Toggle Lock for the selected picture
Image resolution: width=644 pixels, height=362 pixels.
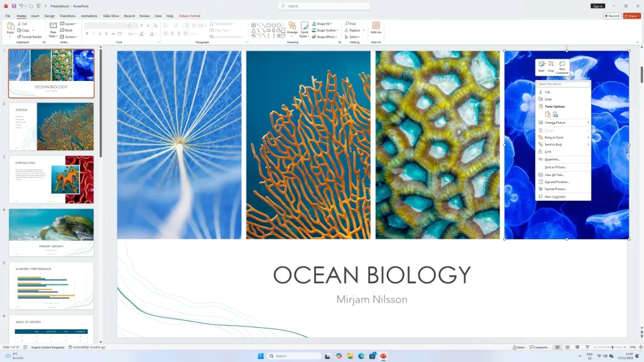coord(548,152)
